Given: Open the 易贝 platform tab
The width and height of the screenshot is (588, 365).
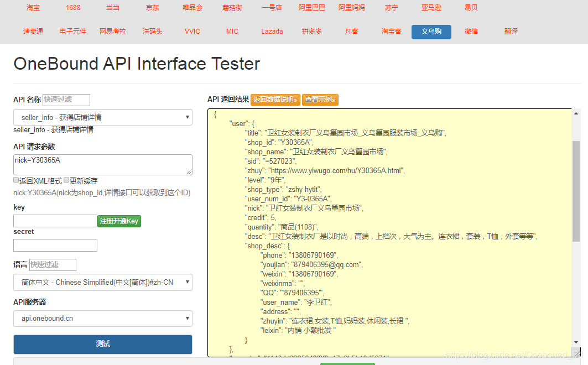Looking at the screenshot, I should (471, 8).
